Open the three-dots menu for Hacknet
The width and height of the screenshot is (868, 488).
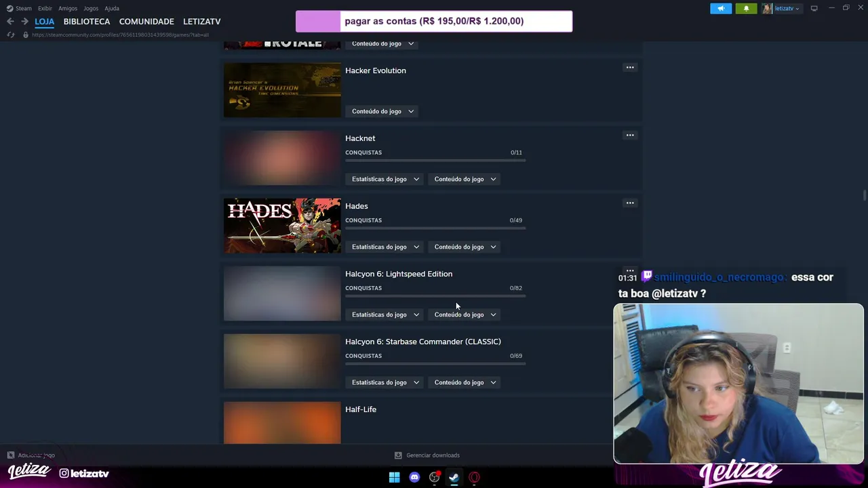(630, 135)
